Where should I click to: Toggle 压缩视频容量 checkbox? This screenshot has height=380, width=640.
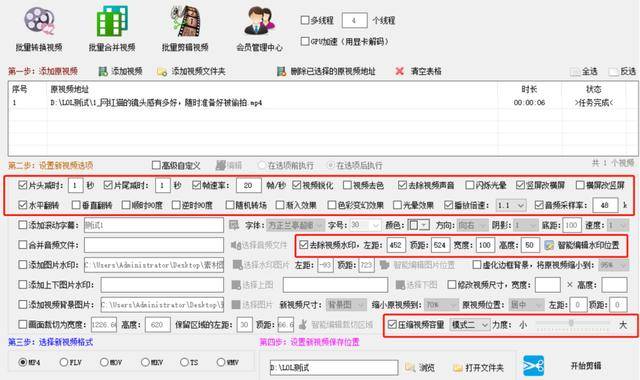coord(392,324)
